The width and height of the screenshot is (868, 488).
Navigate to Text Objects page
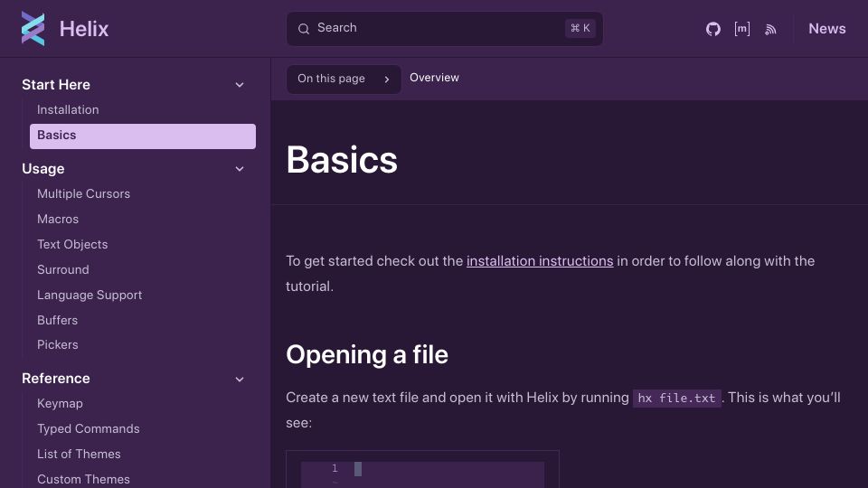coord(72,245)
